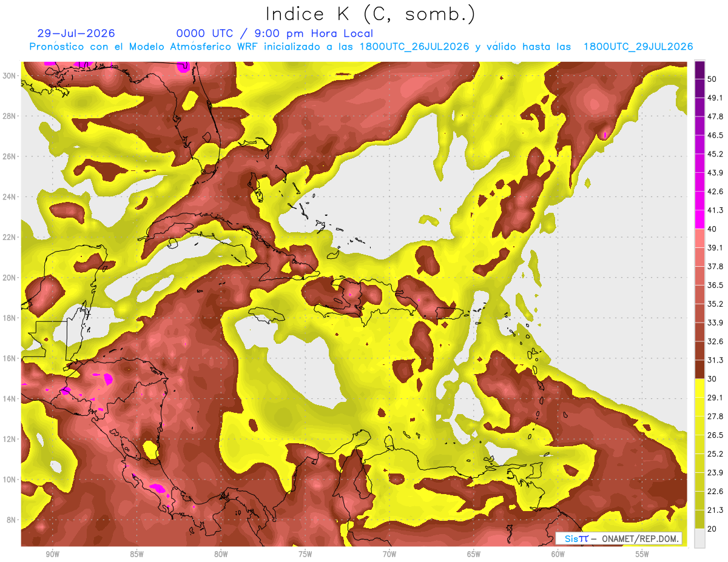Click the latitude label "10N"
Image resolution: width=728 pixels, height=562 pixels.
10,480
